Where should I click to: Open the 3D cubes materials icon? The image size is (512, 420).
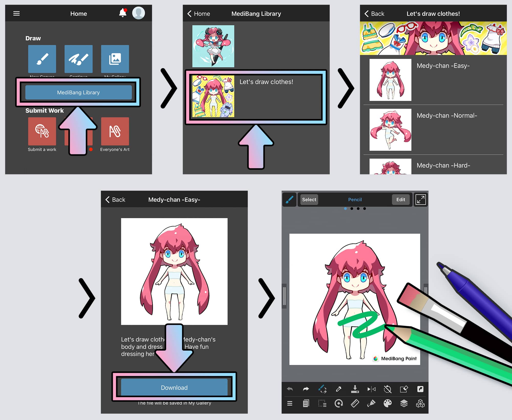420,404
